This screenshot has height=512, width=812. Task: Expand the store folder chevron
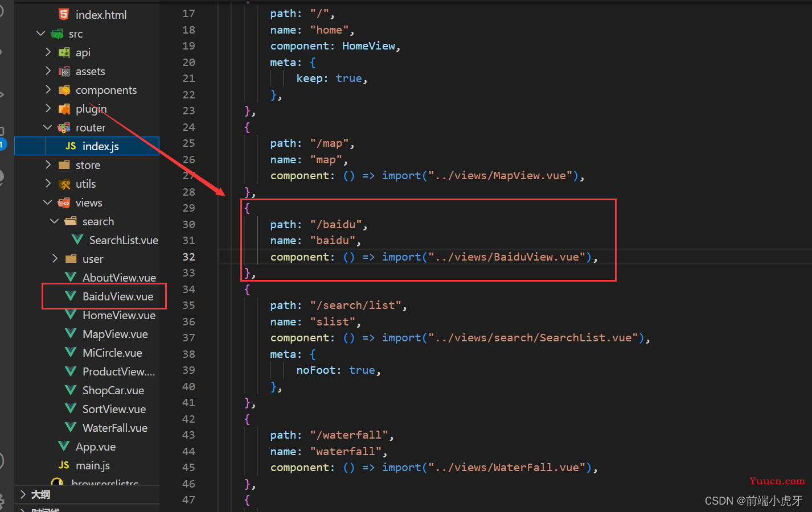[x=48, y=165]
